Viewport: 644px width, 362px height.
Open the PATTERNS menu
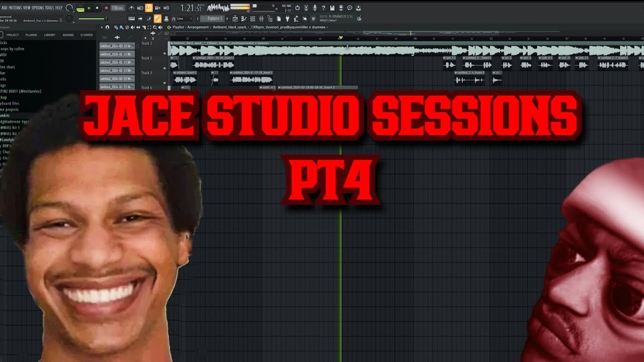click(x=16, y=8)
